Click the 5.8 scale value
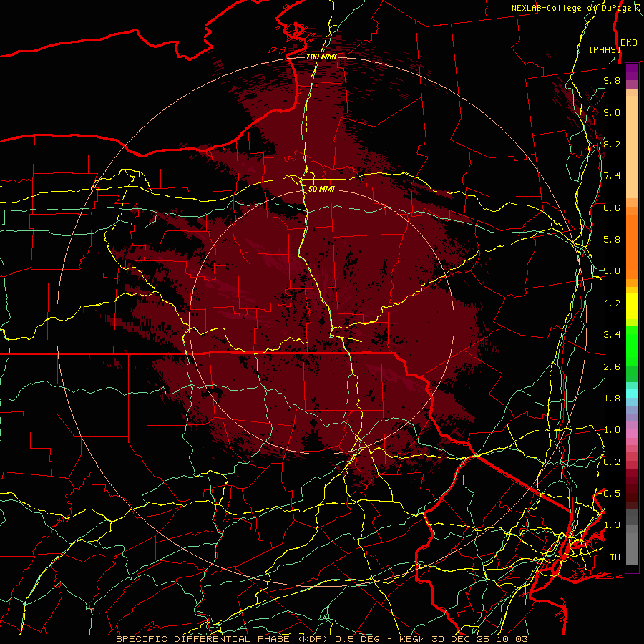The width and height of the screenshot is (644, 644). (x=612, y=240)
